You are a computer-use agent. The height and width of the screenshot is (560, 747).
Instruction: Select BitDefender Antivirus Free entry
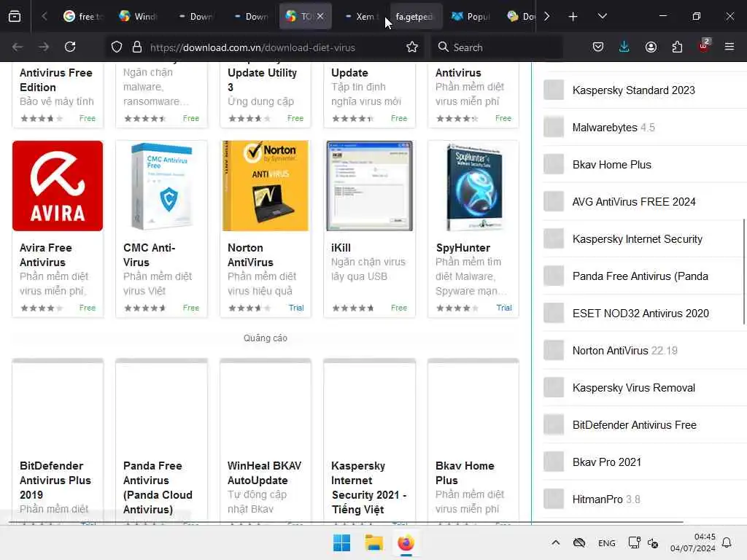coord(634,424)
